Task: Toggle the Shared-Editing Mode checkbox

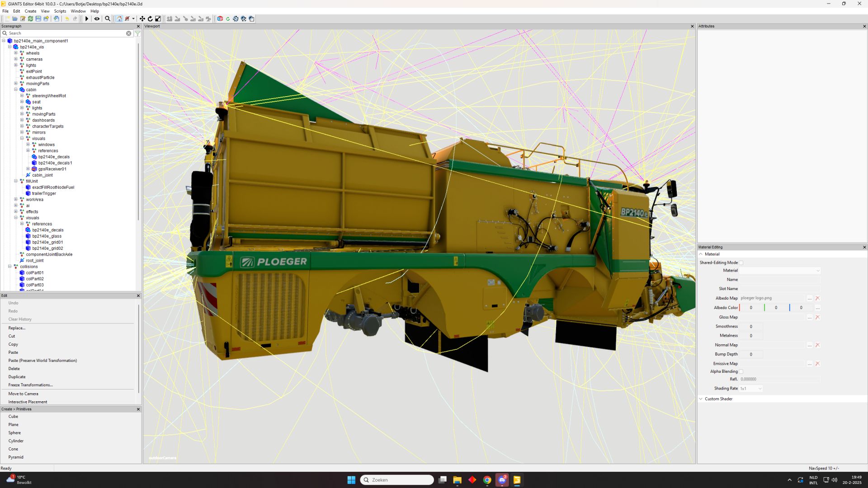Action: (x=741, y=263)
